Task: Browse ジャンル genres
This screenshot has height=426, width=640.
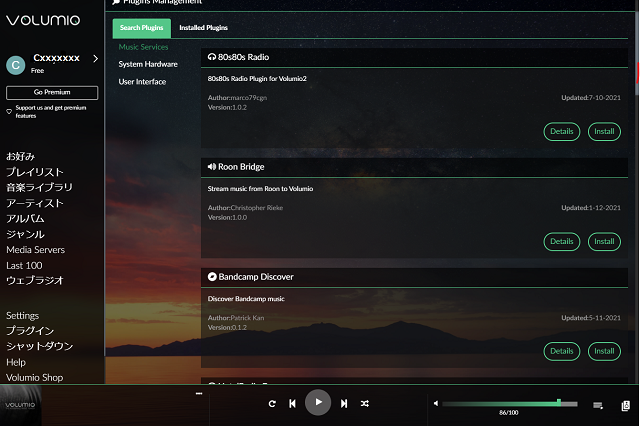Action: coord(25,234)
